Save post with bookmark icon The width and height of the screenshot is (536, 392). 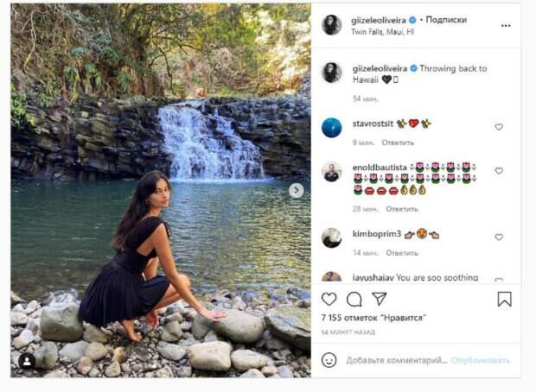(504, 299)
